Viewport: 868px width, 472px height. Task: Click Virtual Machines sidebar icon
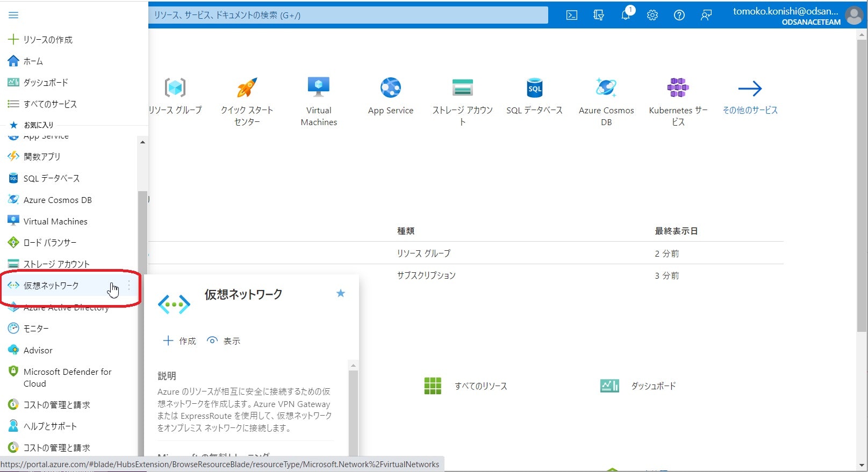pos(13,221)
